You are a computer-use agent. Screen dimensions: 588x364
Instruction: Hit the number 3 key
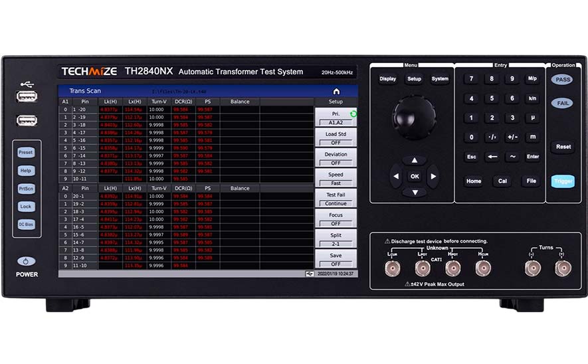[x=512, y=118]
